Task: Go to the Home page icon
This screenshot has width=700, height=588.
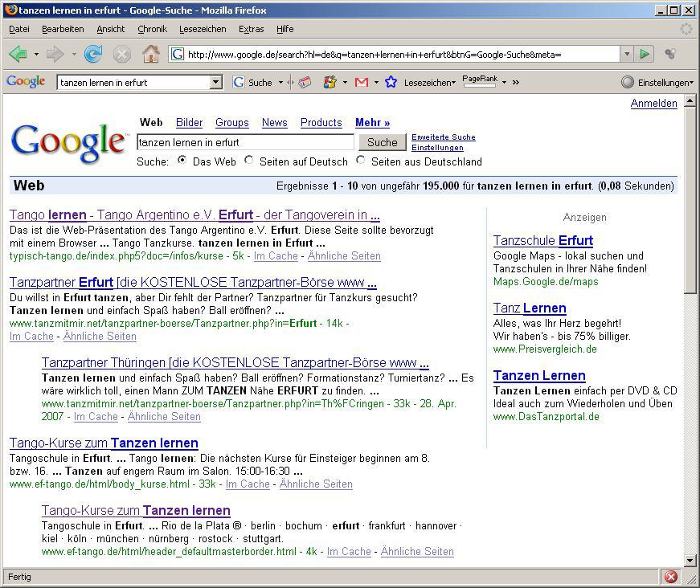Action: 150,54
